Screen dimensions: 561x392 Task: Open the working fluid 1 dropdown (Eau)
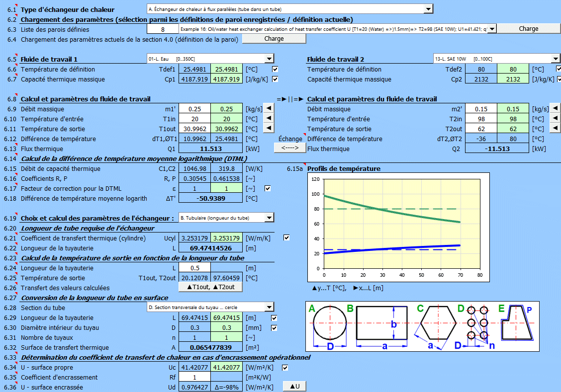pos(269,59)
